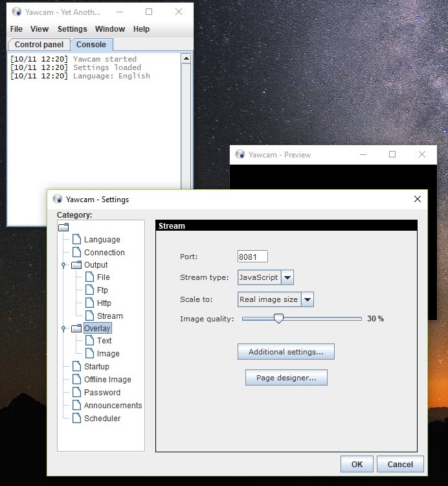This screenshot has width=448, height=486.
Task: Select Stream under Output
Action: 110,316
